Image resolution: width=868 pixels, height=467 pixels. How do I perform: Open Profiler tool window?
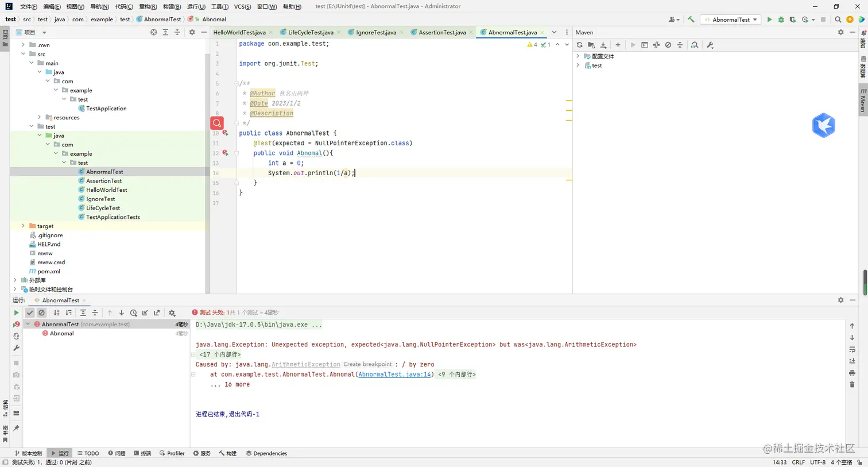tap(172, 453)
